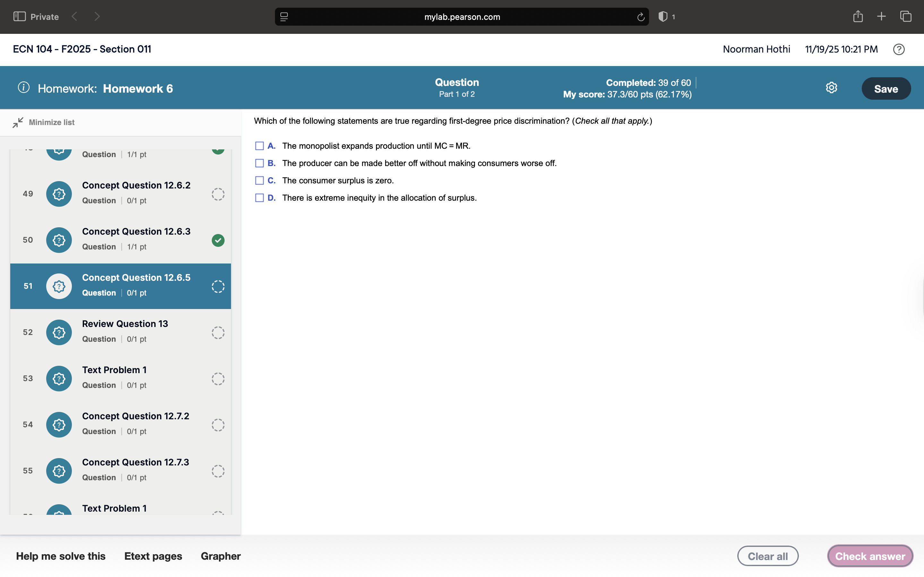Open the tab overview icon
The image size is (924, 577).
[905, 16]
